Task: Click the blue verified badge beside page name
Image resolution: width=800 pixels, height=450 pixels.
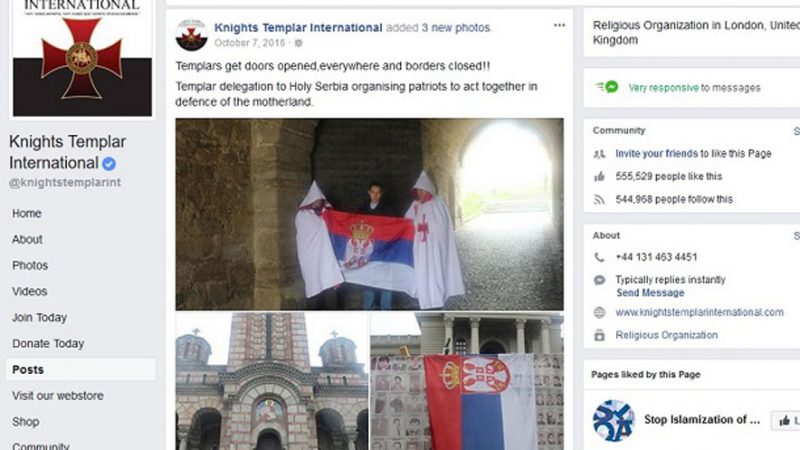Action: click(x=109, y=164)
